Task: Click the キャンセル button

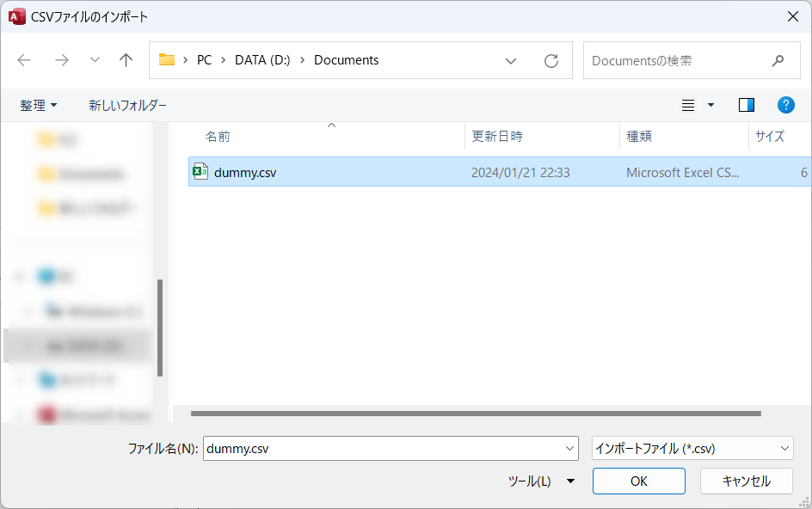Action: coord(746,481)
